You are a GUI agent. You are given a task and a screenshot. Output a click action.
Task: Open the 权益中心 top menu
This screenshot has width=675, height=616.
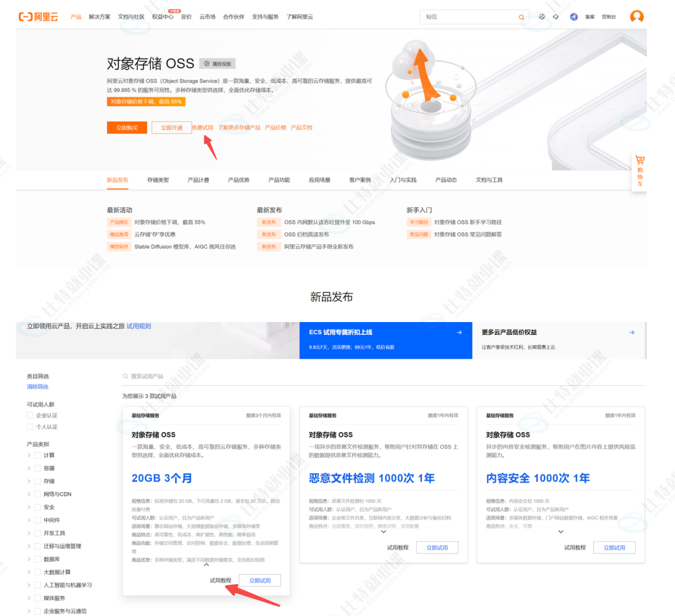click(x=163, y=17)
